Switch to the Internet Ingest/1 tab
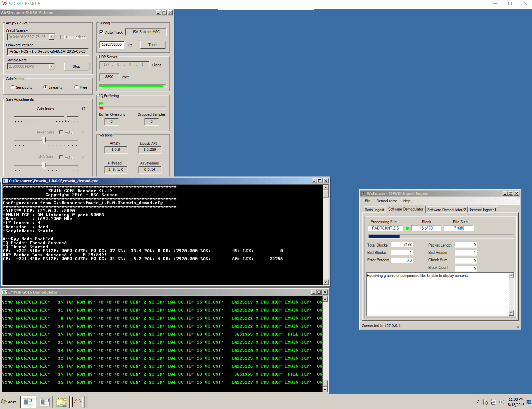 (x=483, y=210)
